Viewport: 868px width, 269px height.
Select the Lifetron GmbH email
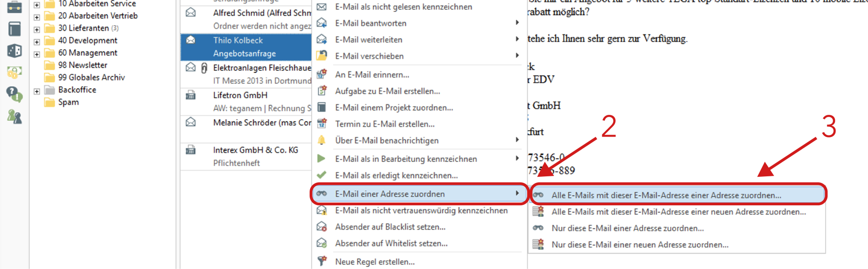click(246, 102)
